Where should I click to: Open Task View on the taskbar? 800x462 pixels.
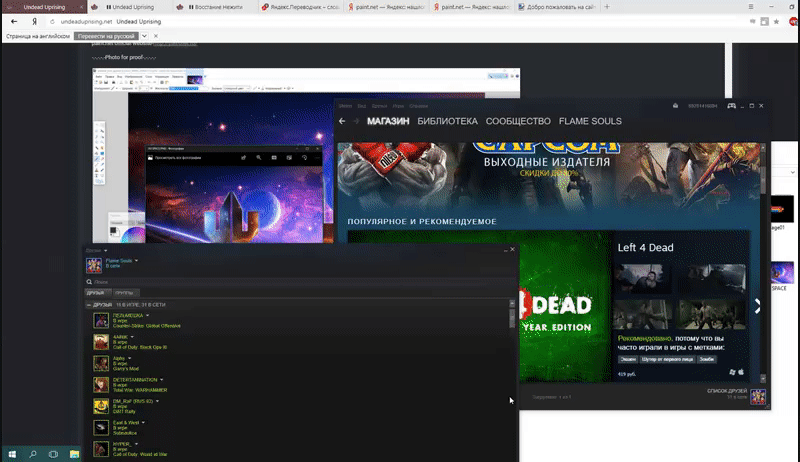[54, 454]
